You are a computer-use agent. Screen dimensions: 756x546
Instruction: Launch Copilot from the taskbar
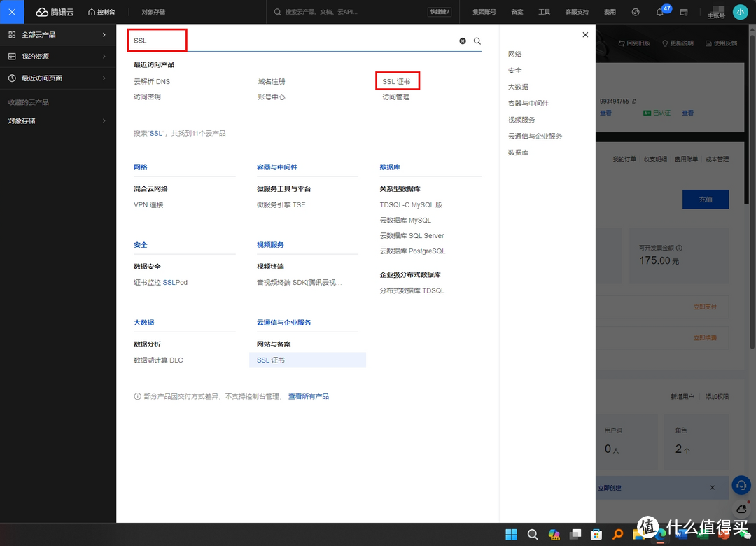554,534
